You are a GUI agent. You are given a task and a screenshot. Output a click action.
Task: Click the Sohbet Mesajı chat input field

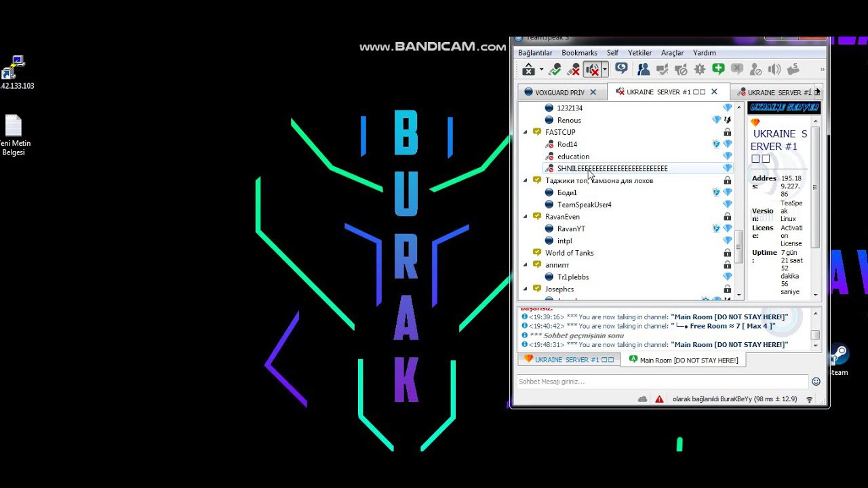663,382
